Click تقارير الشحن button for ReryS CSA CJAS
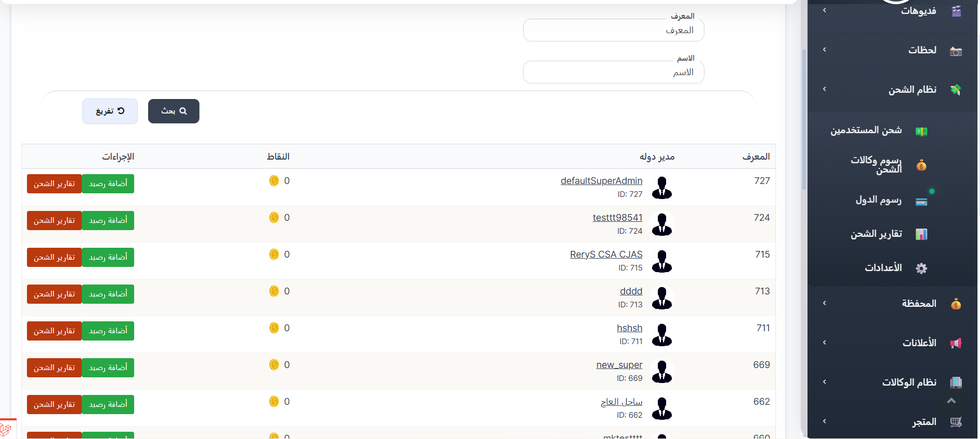The height and width of the screenshot is (439, 980). 54,257
